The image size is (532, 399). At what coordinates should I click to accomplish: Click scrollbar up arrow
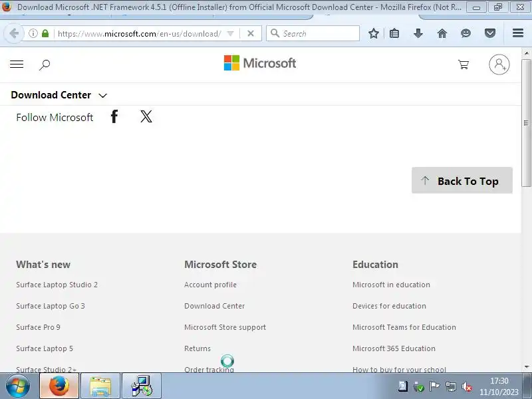(527, 53)
